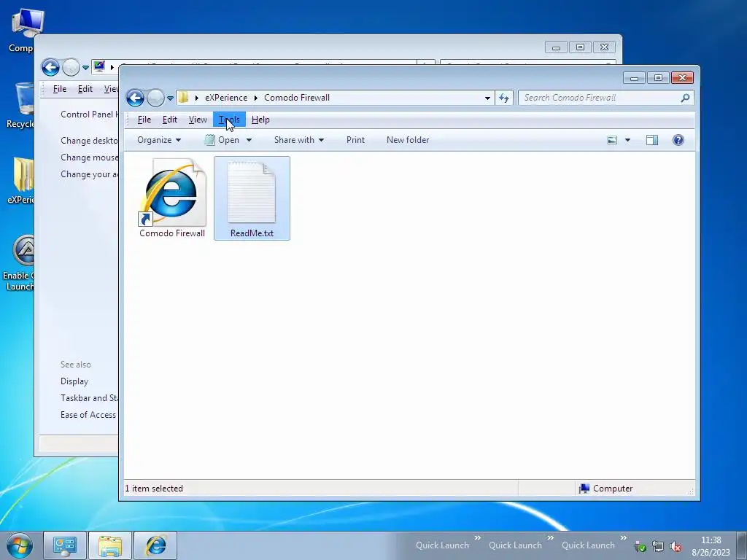Viewport: 747px width, 560px height.
Task: Open the File menu in front window
Action: click(144, 120)
